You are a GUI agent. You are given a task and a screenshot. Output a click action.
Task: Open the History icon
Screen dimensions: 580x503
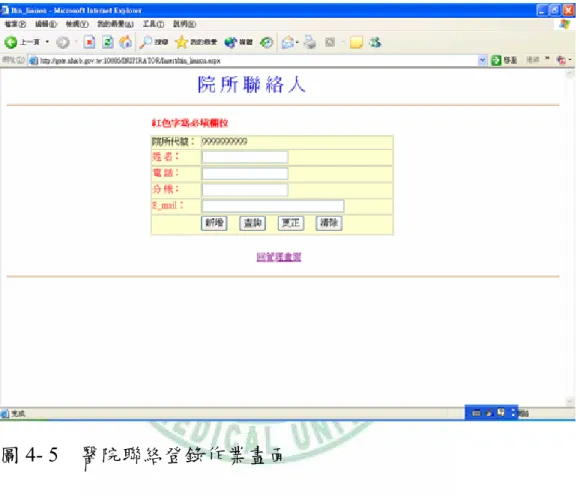pos(266,43)
